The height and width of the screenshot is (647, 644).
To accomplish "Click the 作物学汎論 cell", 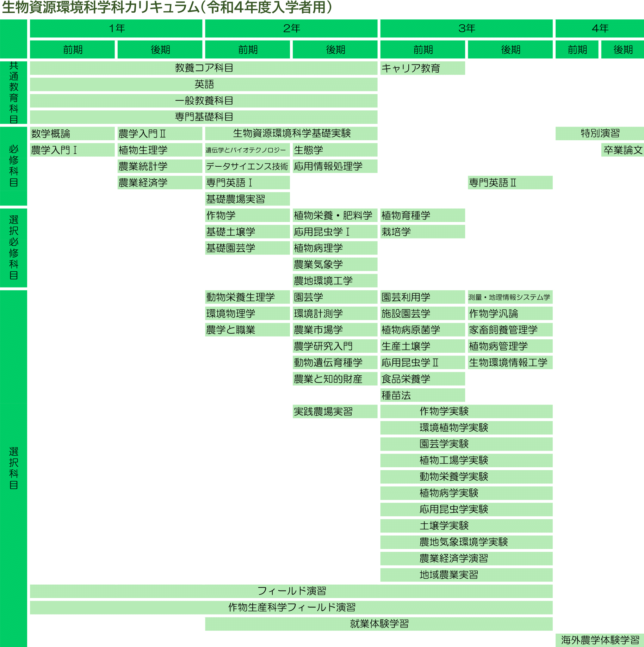I will tap(510, 314).
